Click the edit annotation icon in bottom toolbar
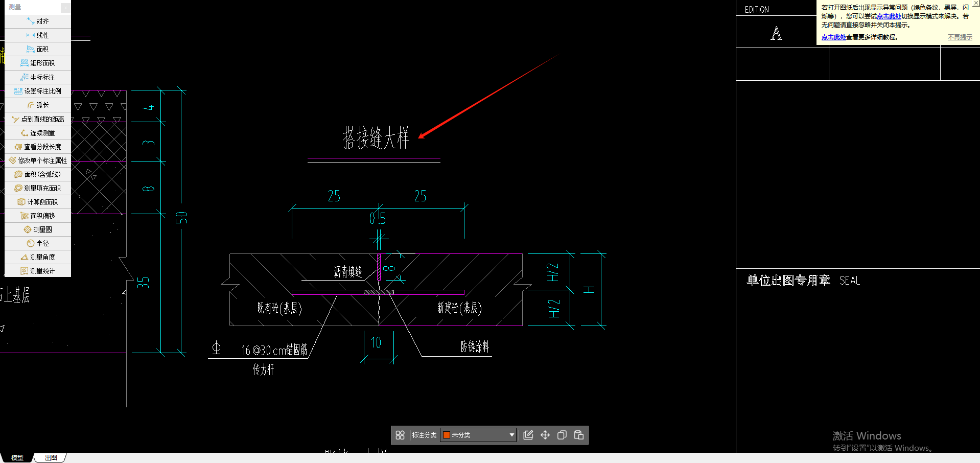980x463 pixels. pos(528,435)
